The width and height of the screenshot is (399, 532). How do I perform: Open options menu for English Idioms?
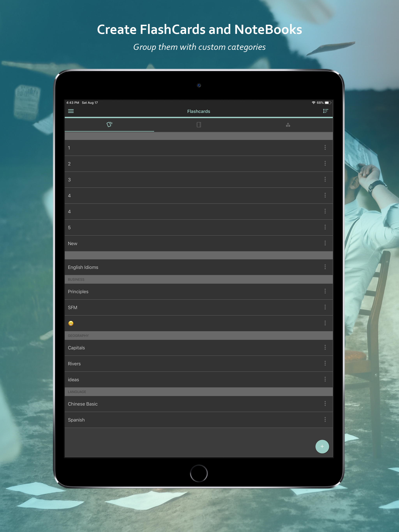pos(325,267)
